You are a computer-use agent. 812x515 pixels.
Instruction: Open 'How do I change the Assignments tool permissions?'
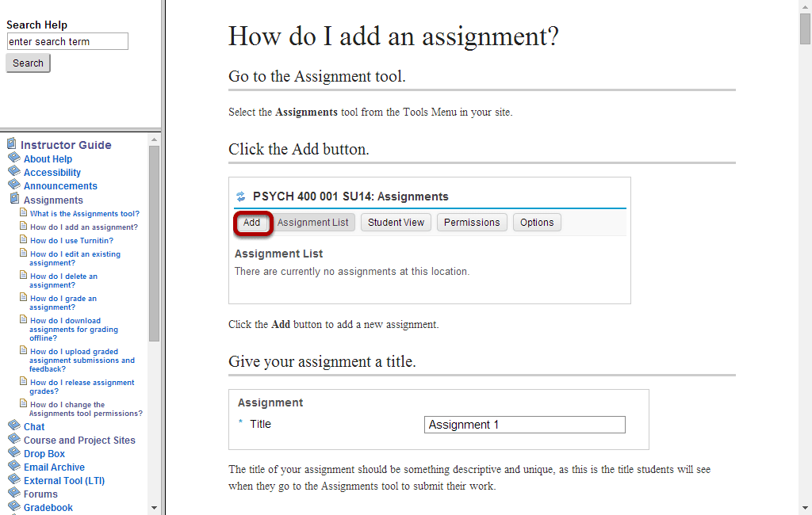coord(86,409)
